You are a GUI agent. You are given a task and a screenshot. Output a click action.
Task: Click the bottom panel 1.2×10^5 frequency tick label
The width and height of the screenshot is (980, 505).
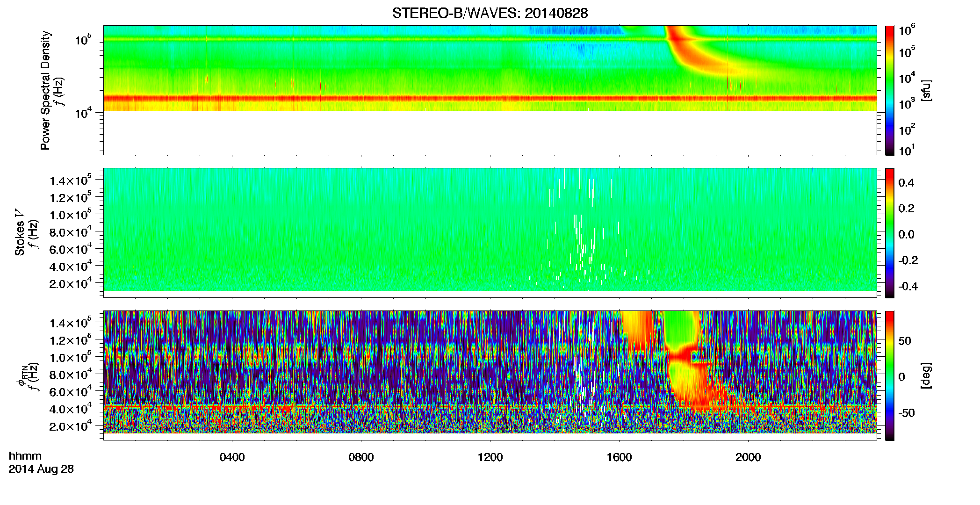71,339
